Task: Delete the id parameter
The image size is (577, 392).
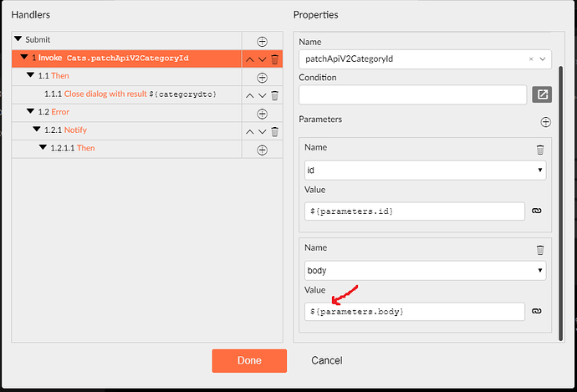Action: (x=540, y=150)
